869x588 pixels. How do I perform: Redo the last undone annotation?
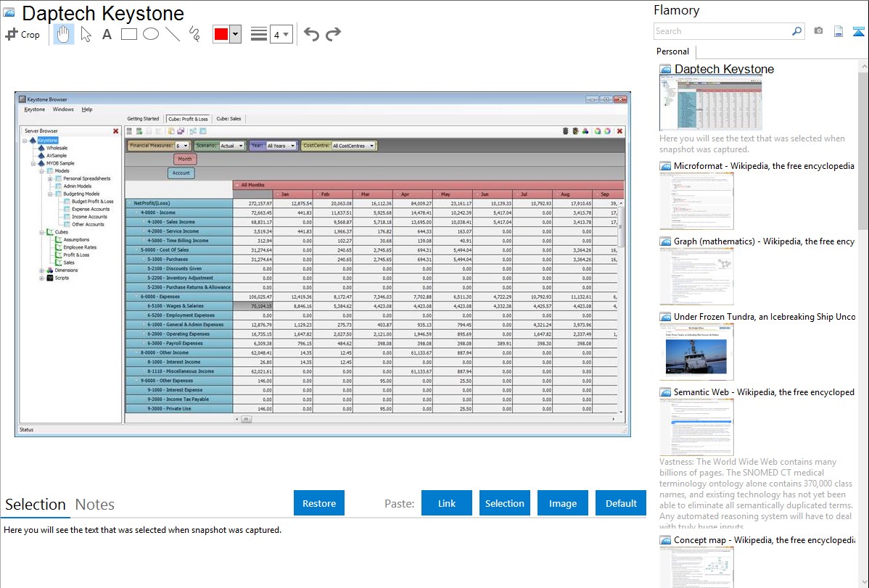[x=333, y=34]
